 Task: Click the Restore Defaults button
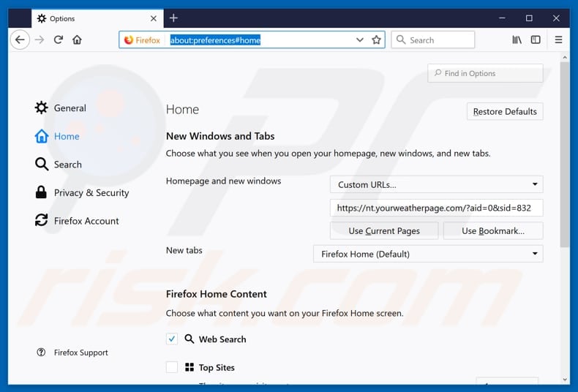pos(505,112)
